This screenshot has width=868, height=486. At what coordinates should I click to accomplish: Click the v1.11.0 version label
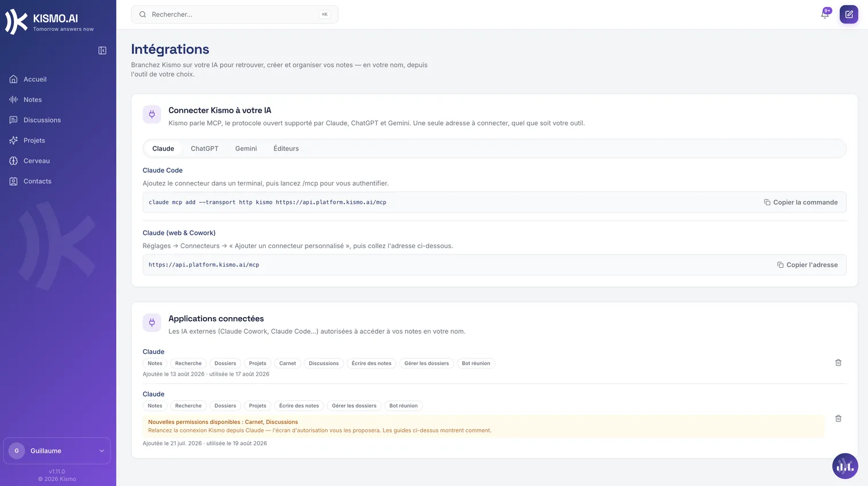57,472
